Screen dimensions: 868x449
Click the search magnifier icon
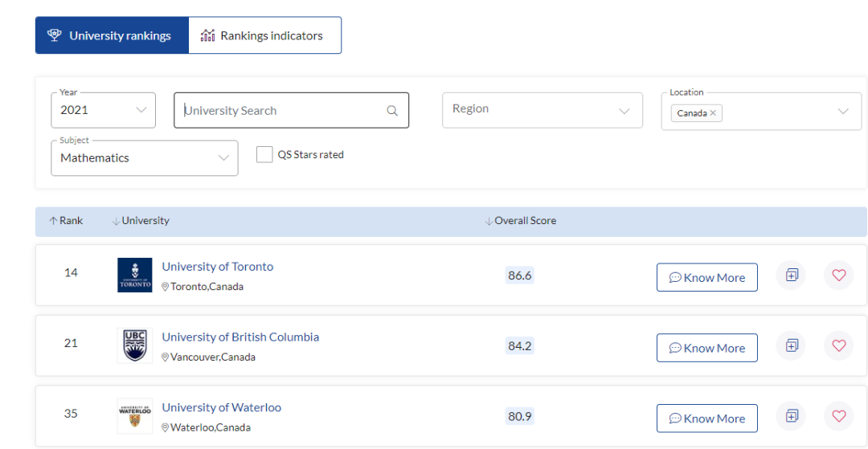click(x=392, y=111)
